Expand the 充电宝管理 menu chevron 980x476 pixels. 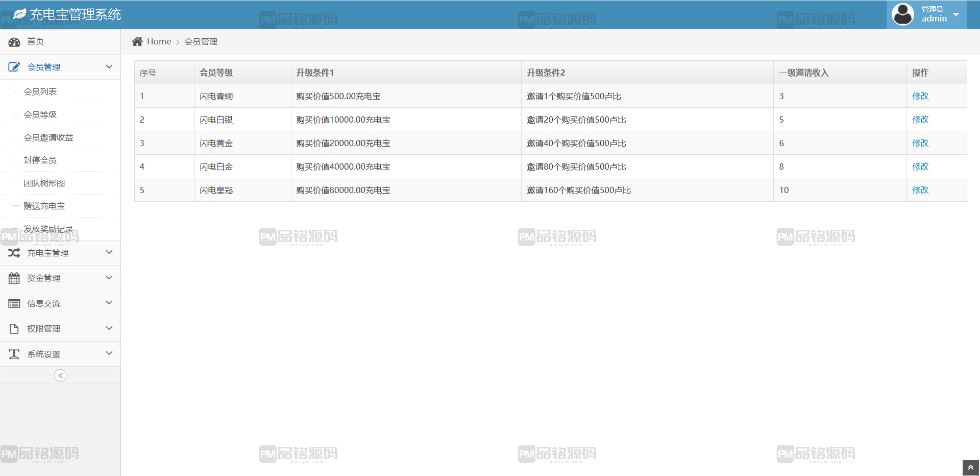tap(109, 252)
